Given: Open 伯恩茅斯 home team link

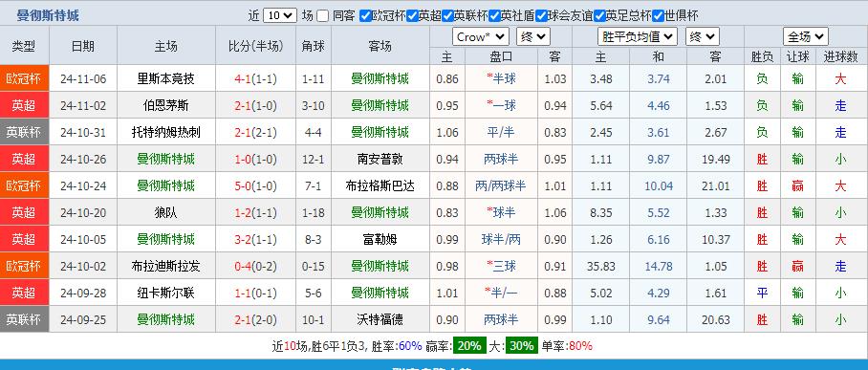Looking at the screenshot, I should click(166, 105).
